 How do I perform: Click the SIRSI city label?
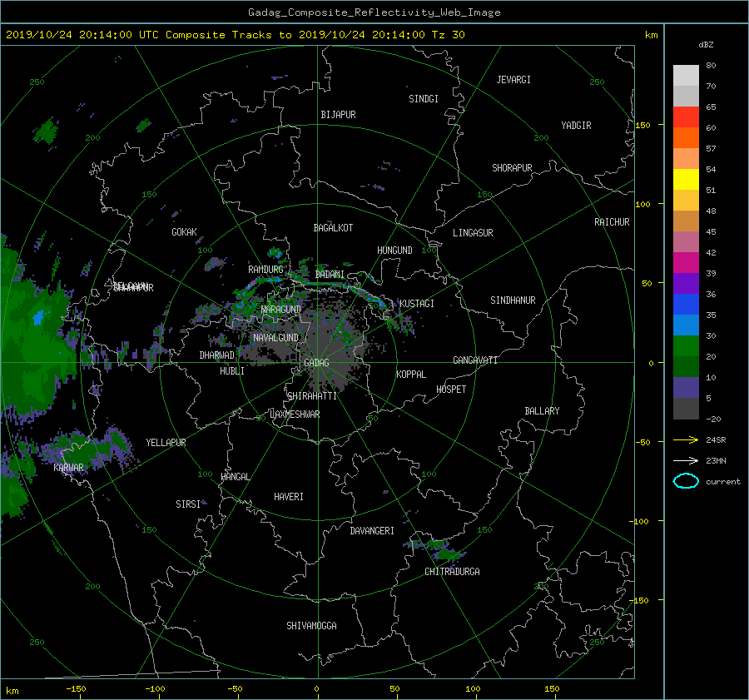(x=188, y=504)
